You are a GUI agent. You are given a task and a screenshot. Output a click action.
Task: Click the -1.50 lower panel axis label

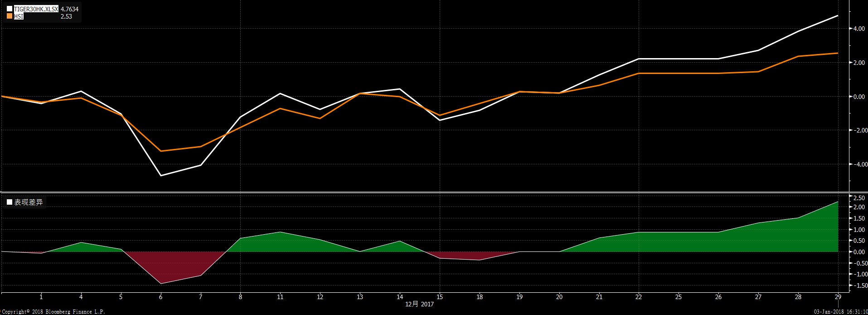tap(858, 285)
